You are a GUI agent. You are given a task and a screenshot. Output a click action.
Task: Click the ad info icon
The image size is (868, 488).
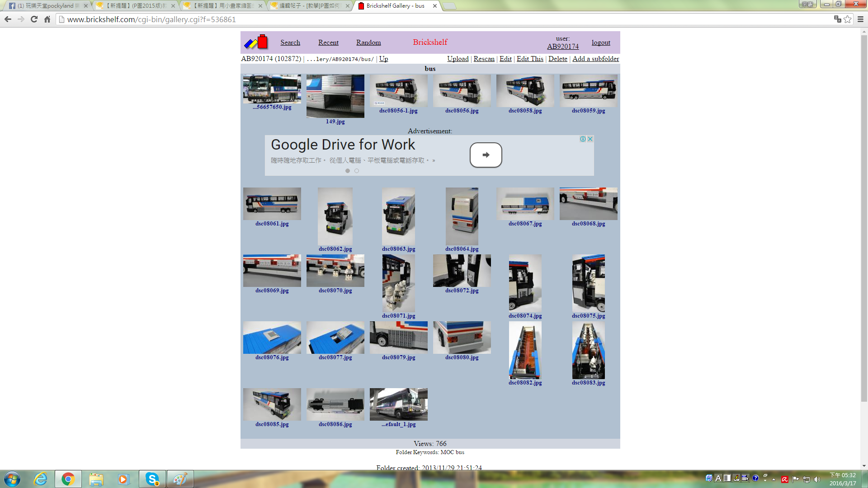pyautogui.click(x=583, y=139)
